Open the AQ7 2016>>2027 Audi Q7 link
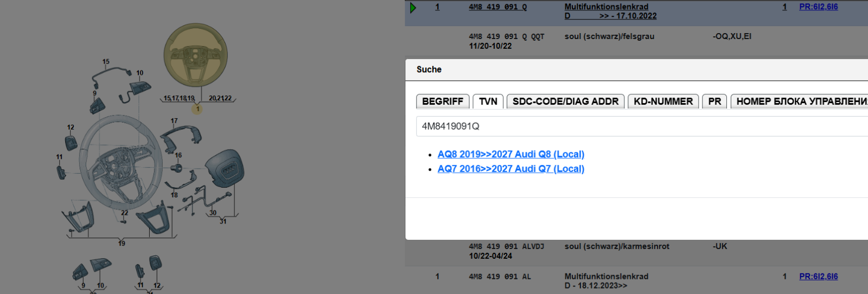This screenshot has height=294, width=868. coord(510,169)
